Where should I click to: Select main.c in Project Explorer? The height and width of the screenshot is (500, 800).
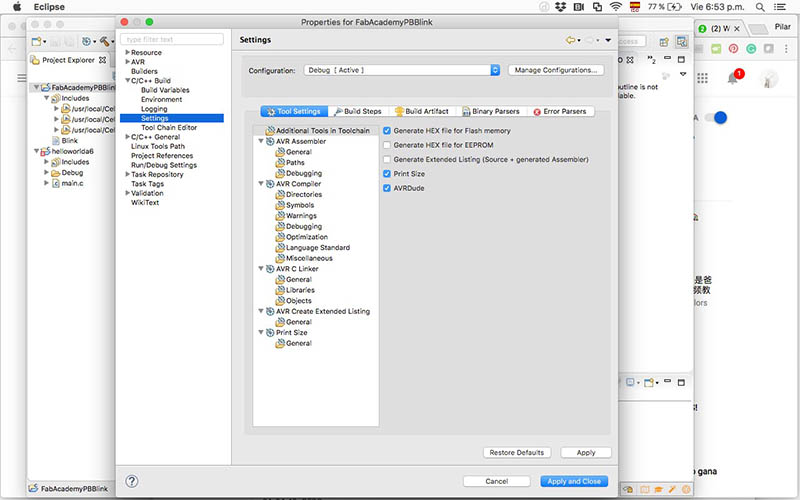(72, 183)
